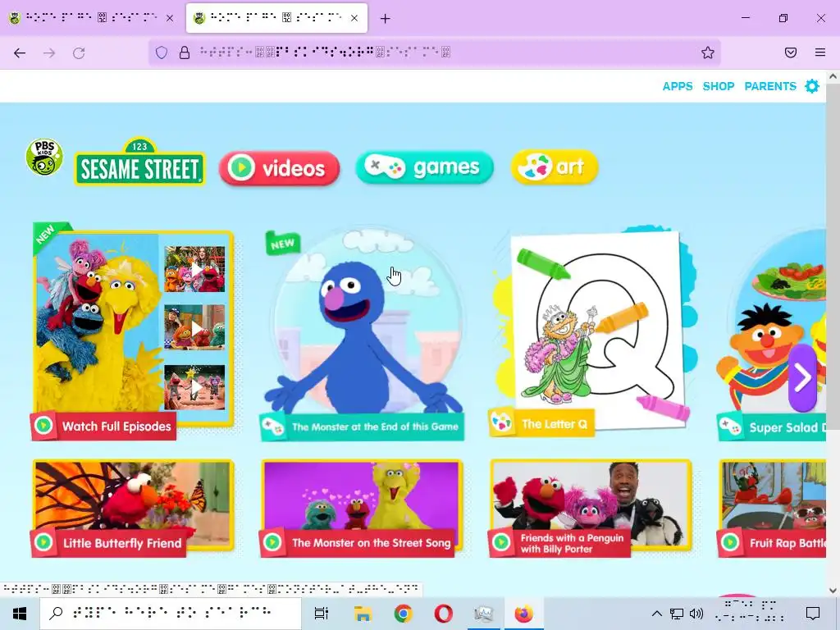Image resolution: width=840 pixels, height=630 pixels.
Task: Click the PBS Kids logo
Action: pyautogui.click(x=44, y=157)
